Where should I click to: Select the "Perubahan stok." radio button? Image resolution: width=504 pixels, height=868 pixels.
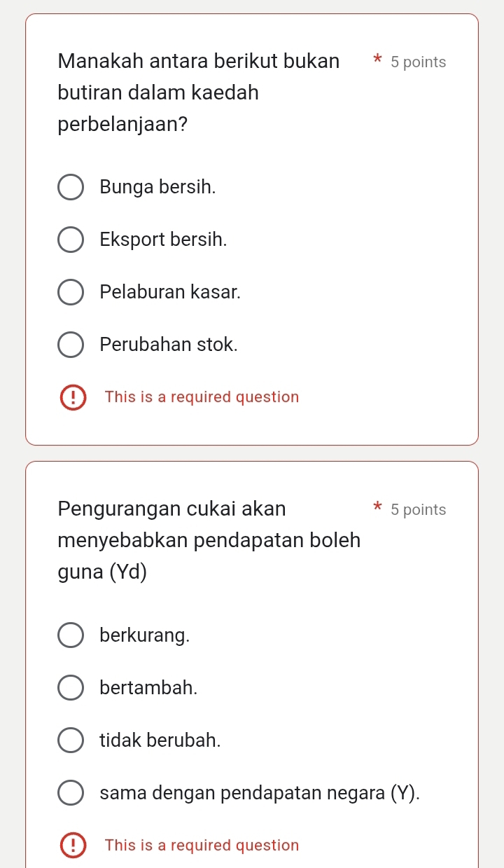click(x=70, y=345)
